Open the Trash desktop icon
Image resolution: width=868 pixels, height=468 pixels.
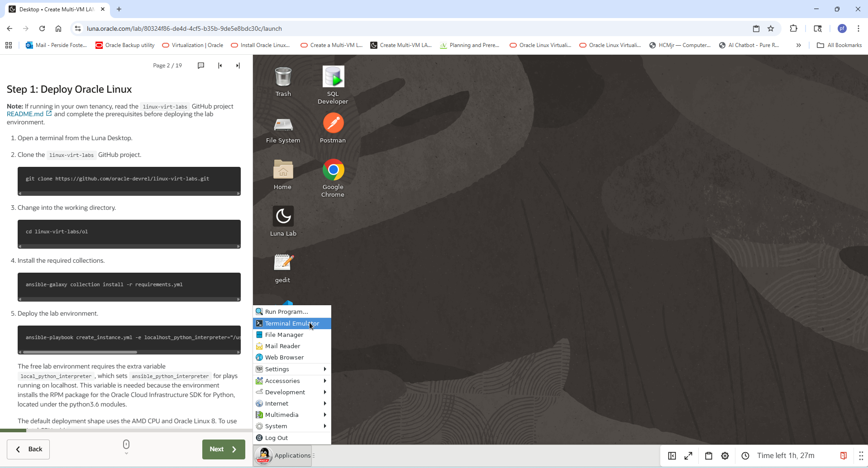pyautogui.click(x=283, y=77)
